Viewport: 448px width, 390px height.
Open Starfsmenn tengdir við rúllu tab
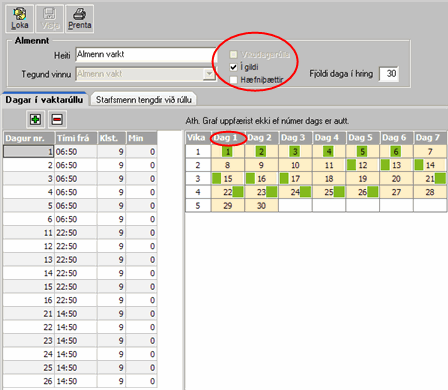pos(144,100)
